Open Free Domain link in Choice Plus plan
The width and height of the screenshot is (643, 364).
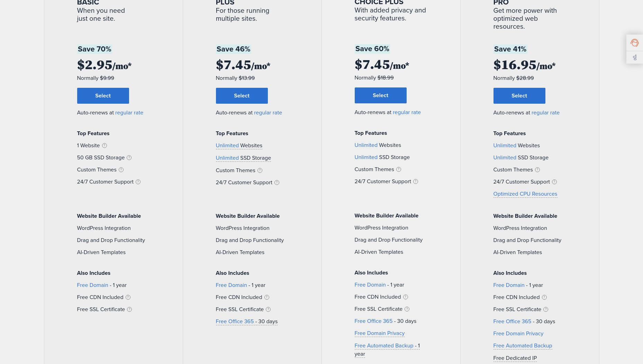pos(370,285)
